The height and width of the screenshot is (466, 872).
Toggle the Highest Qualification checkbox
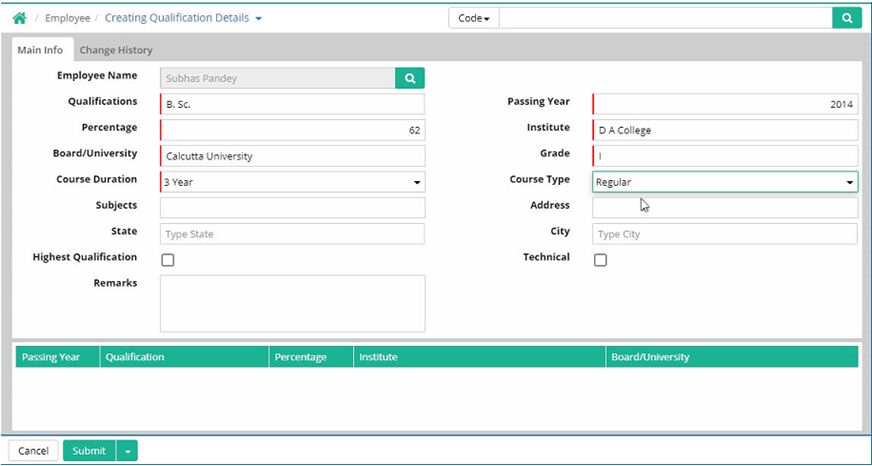click(168, 260)
